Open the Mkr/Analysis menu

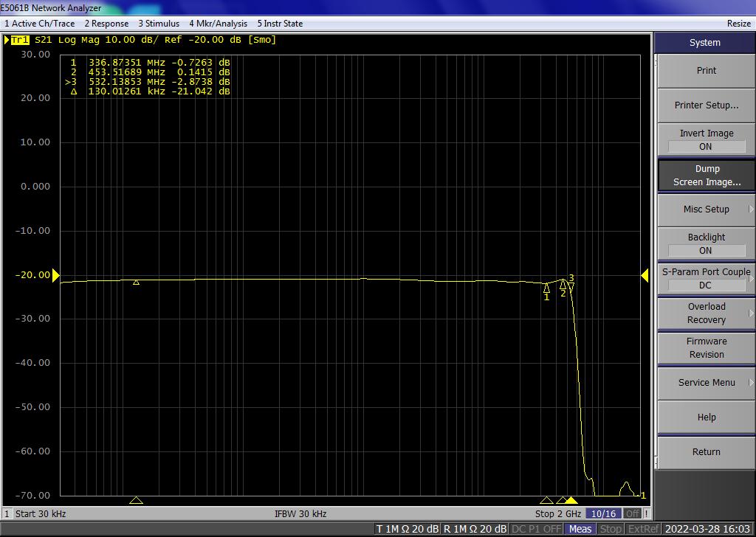[219, 24]
